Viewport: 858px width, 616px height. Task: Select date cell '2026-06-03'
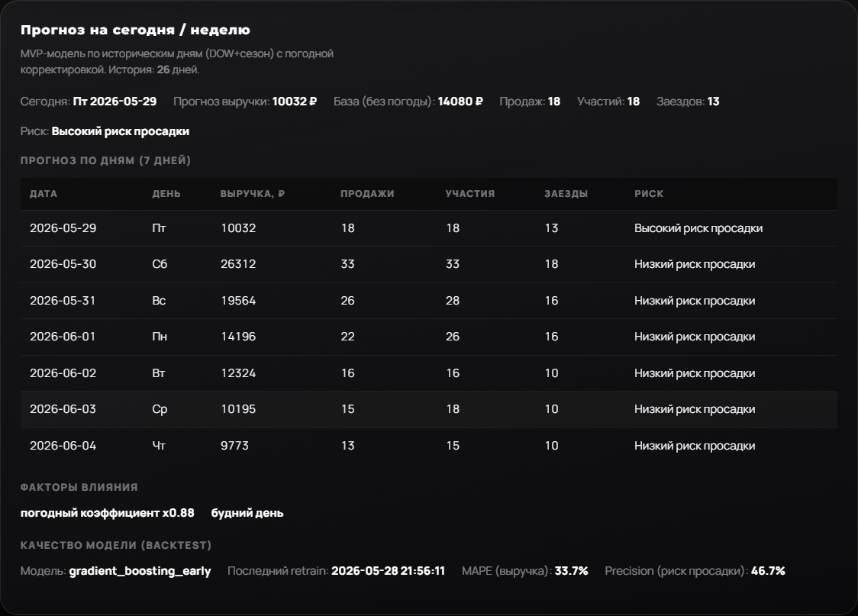click(x=63, y=409)
